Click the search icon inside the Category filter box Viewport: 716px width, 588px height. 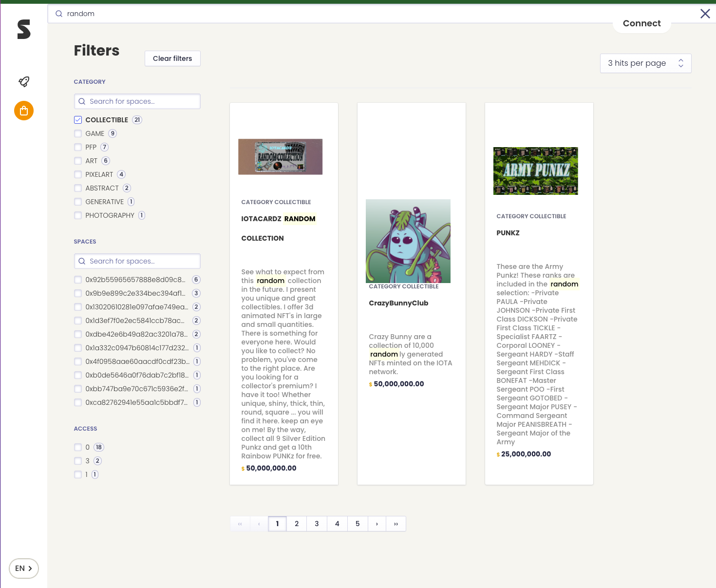click(x=82, y=101)
